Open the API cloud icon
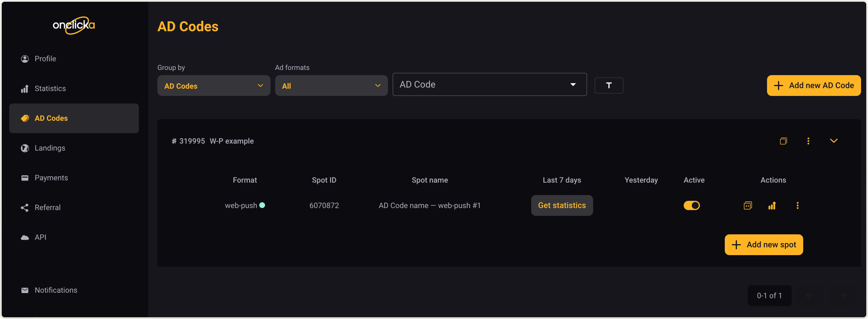Viewport: 868px width, 319px height. (25, 237)
